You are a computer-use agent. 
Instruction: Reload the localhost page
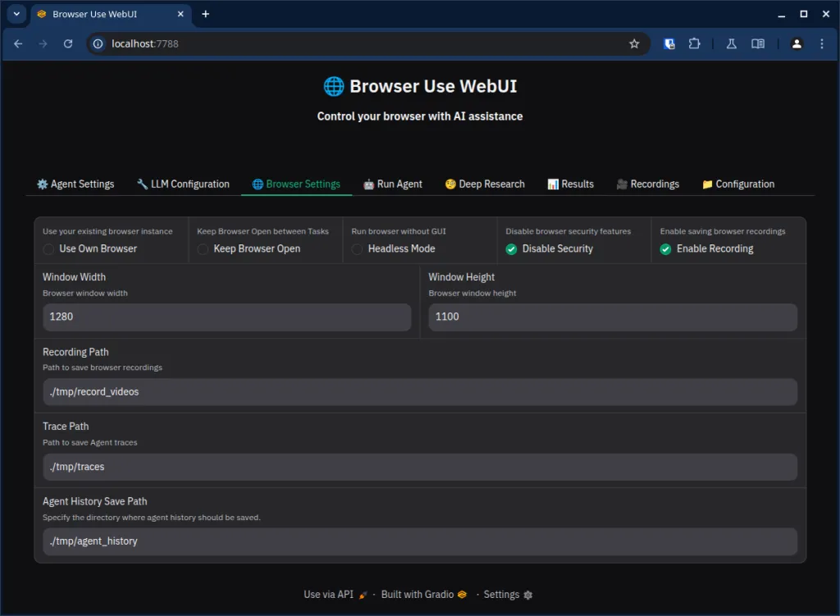coord(68,44)
